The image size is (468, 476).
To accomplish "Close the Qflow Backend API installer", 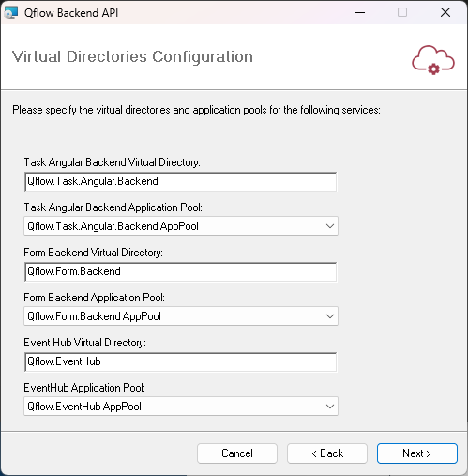I will (445, 13).
